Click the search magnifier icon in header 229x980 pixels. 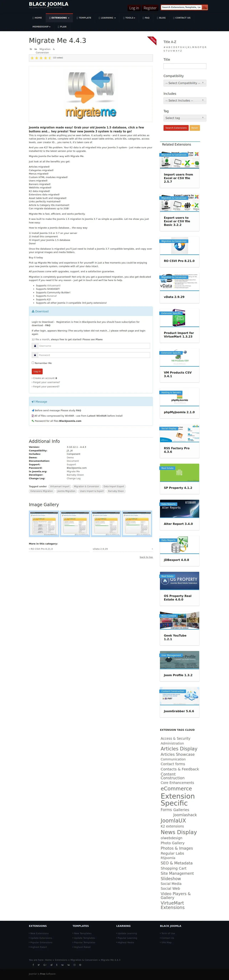point(204,7)
